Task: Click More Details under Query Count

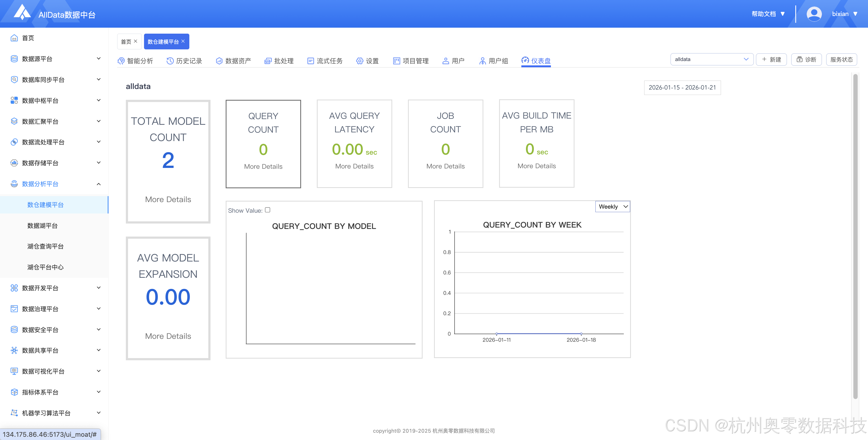Action: tap(263, 167)
